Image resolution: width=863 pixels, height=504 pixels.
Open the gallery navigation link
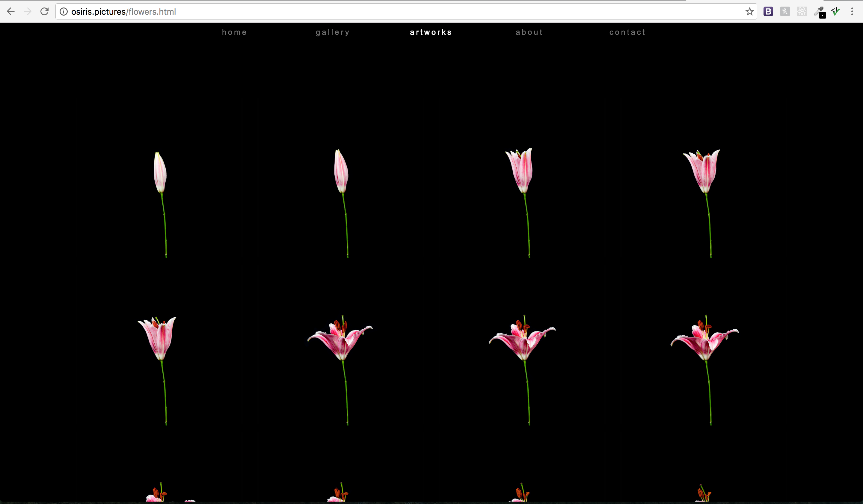coord(333,32)
